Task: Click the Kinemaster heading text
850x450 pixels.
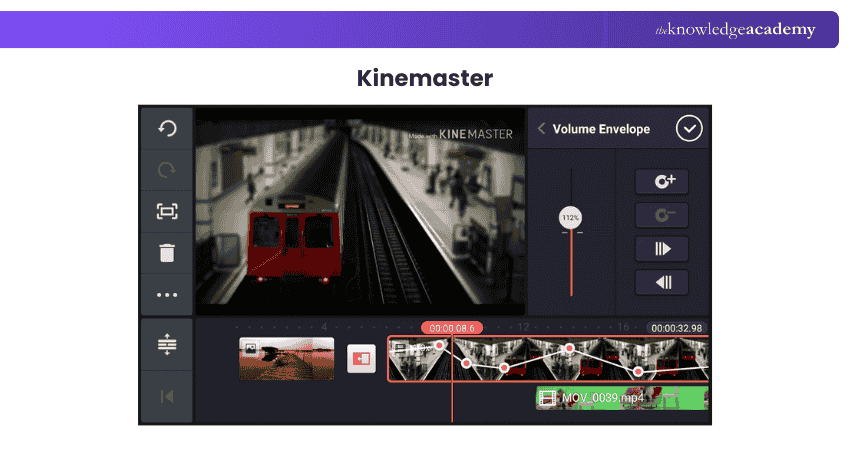Action: (x=425, y=78)
